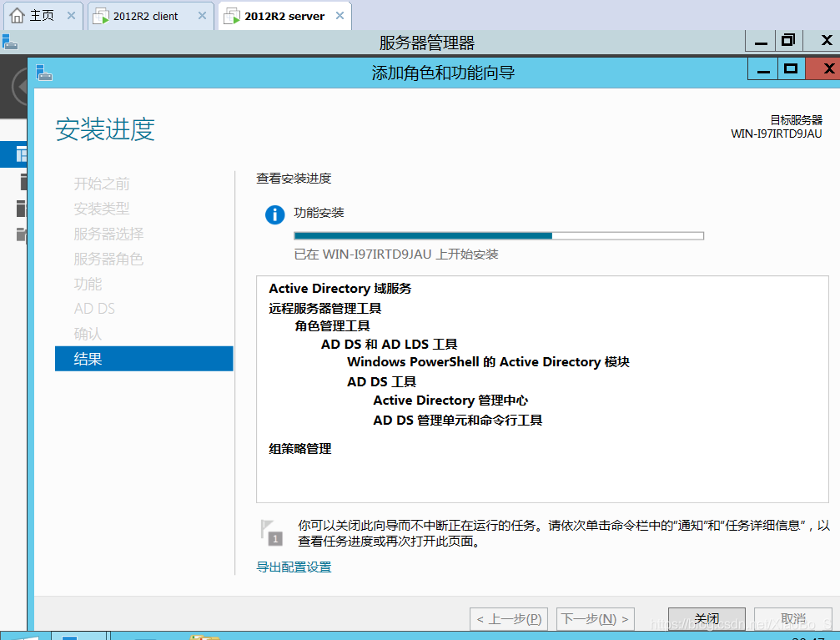Click the 上一步(P) button
The height and width of the screenshot is (640, 840).
[509, 619]
